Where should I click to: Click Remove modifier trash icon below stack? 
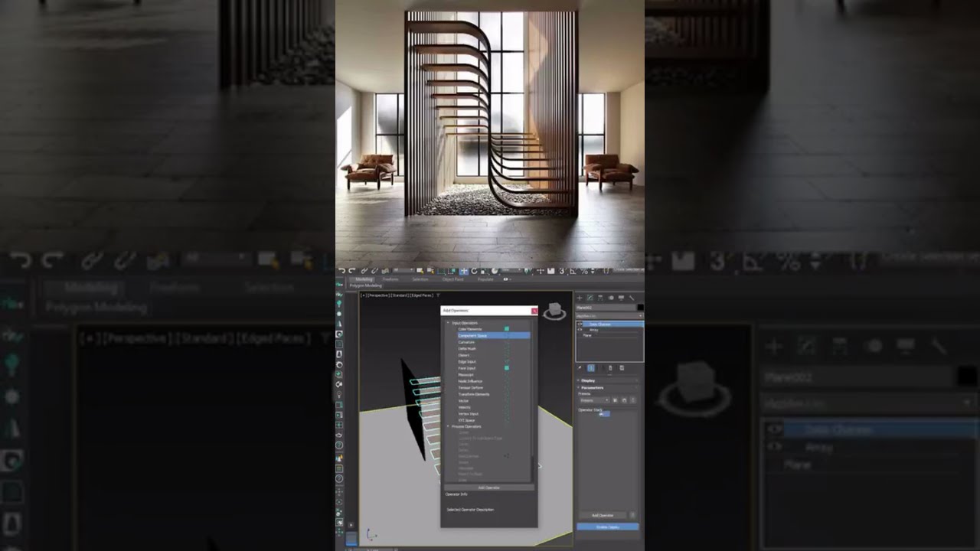610,368
